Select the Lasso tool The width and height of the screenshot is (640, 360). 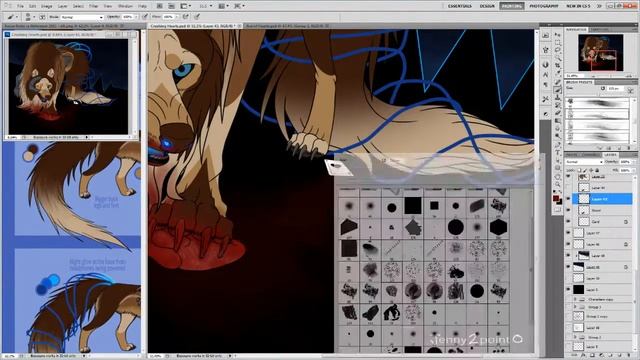(x=558, y=50)
